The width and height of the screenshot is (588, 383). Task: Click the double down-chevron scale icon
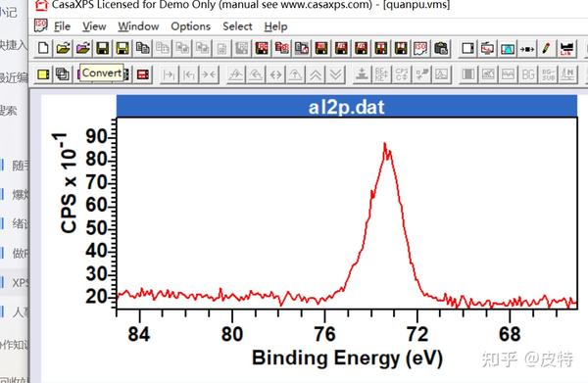[x=335, y=74]
